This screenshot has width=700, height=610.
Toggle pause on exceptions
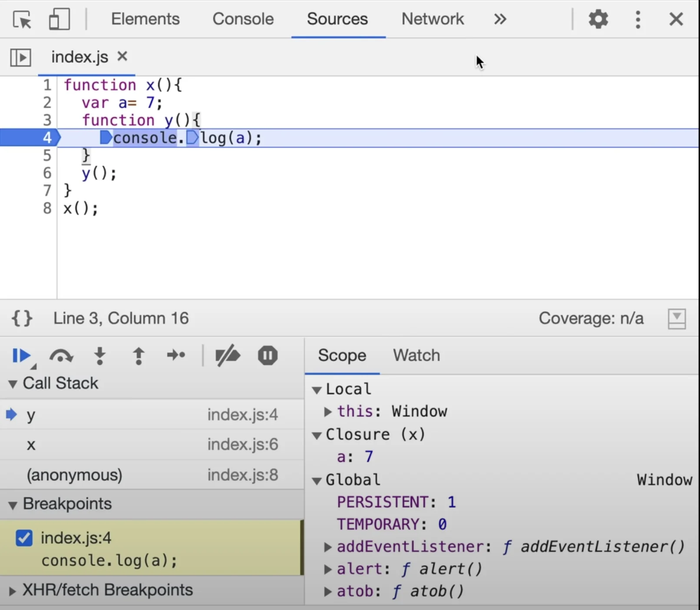tap(267, 355)
